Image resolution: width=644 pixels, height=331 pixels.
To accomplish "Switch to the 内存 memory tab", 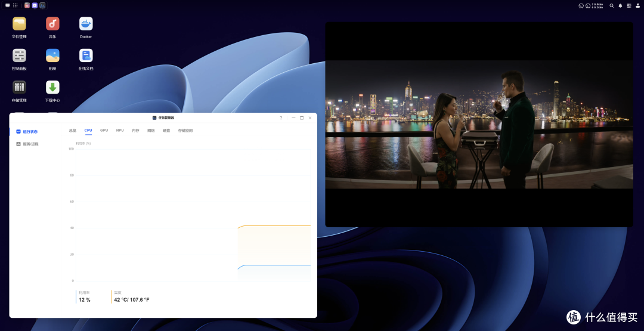I will [x=135, y=131].
